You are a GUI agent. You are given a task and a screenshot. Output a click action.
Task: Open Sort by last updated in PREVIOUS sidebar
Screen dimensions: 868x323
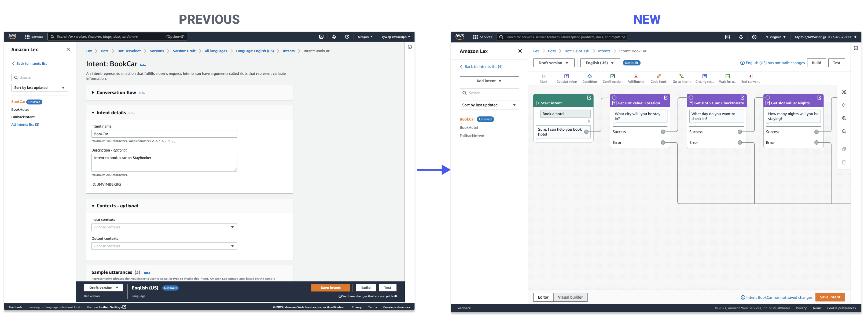click(x=39, y=88)
